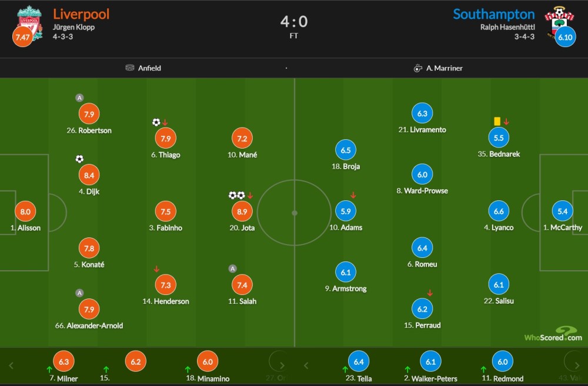Open the Southampton team name link
This screenshot has width=588, height=386.
(494, 14)
